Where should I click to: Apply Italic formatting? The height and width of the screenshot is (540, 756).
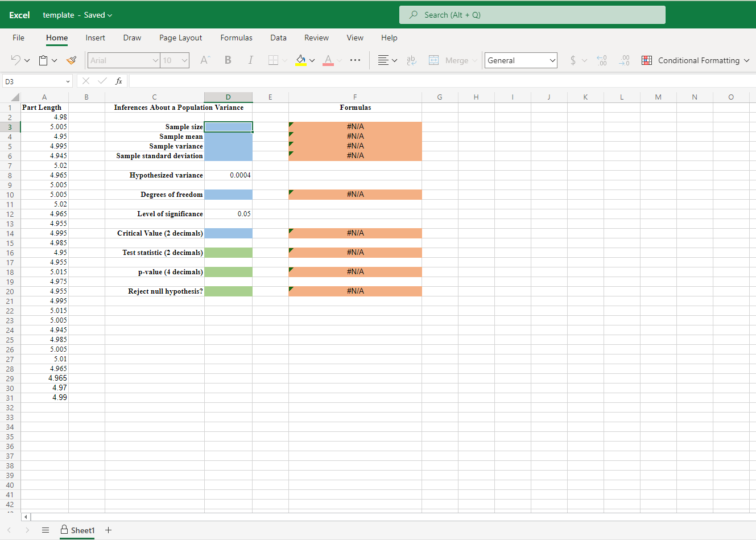pos(250,60)
